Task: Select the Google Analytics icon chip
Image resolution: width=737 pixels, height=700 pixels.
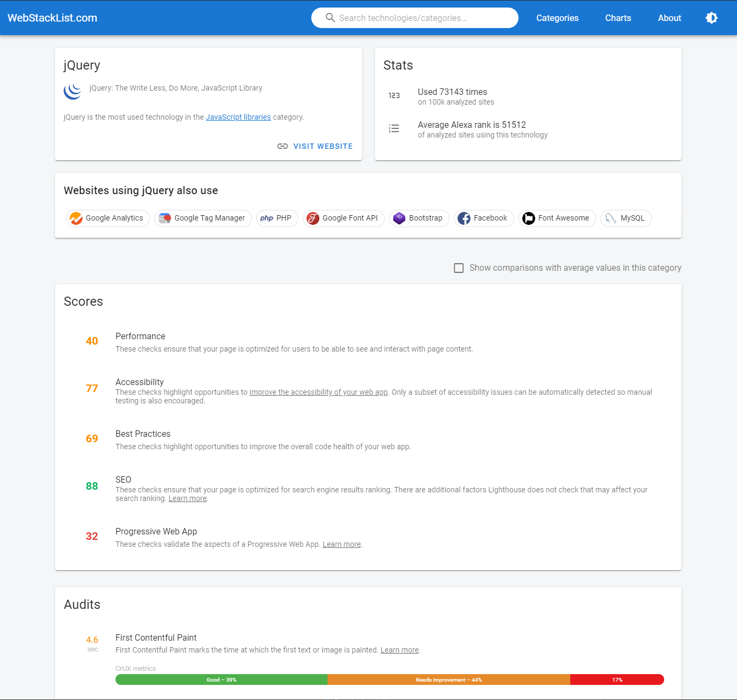Action: tap(76, 218)
